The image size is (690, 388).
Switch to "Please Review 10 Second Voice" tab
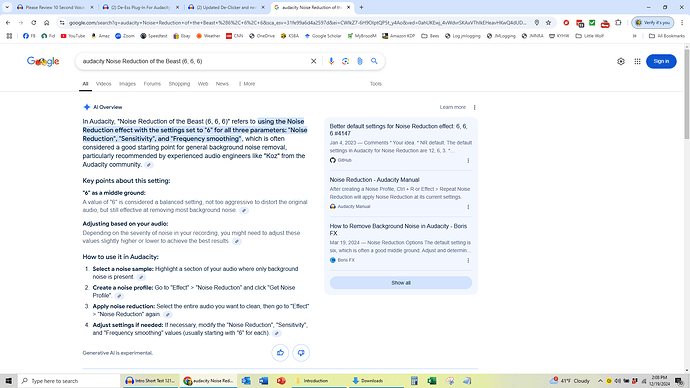coord(55,7)
